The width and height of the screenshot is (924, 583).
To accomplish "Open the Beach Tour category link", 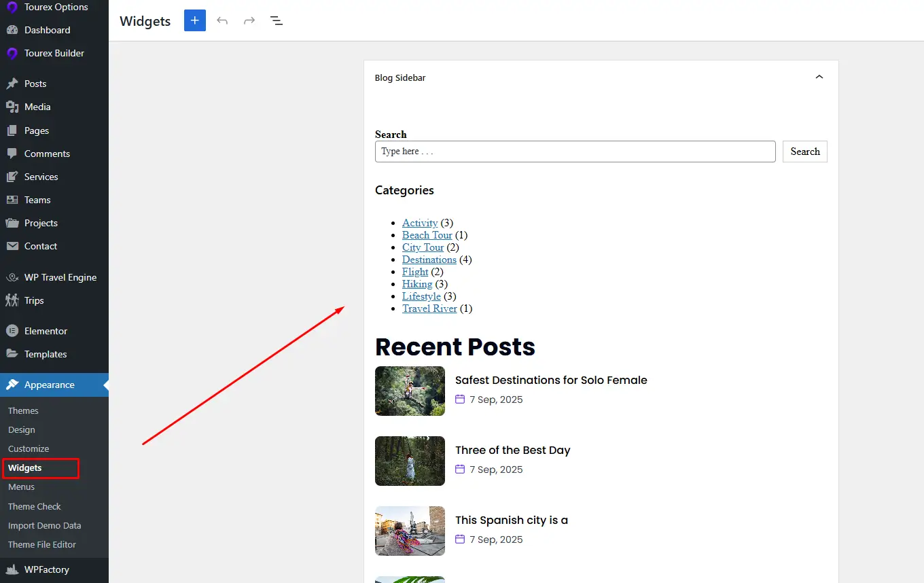I will 427,235.
